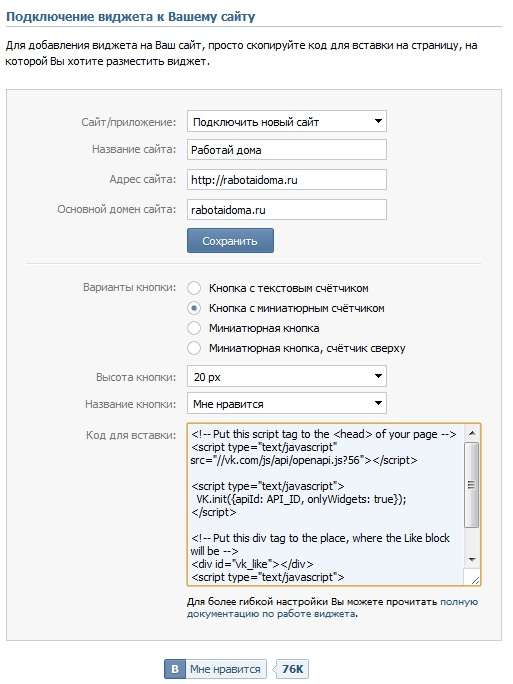
Task: Open the Сайт/приложение dropdown
Action: [287, 121]
